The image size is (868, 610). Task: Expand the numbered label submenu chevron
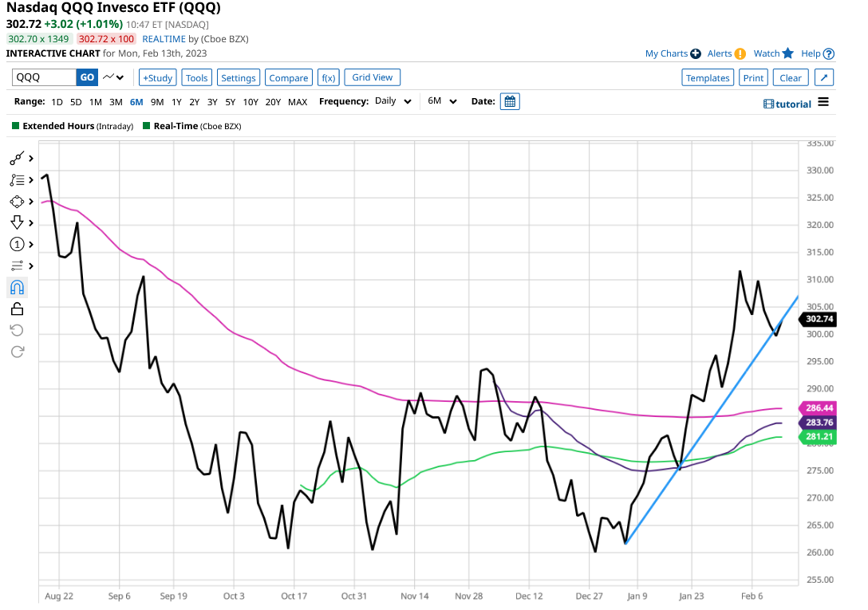point(31,244)
